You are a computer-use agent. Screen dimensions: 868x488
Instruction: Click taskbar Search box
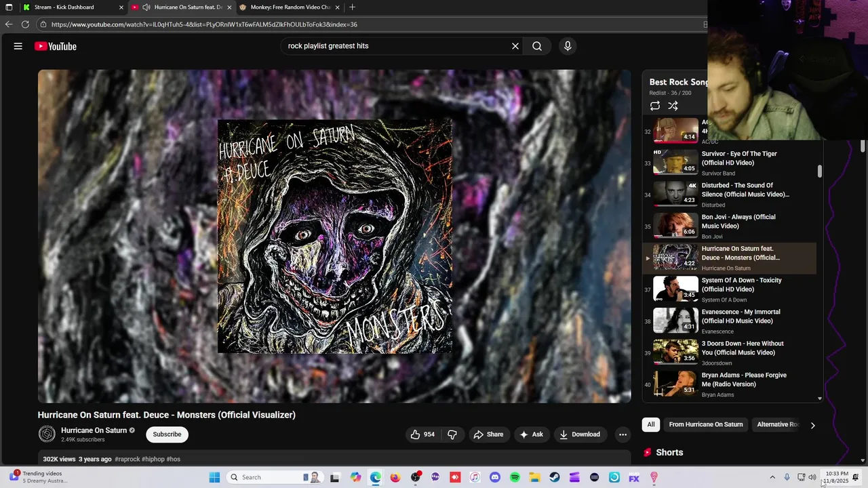(275, 477)
